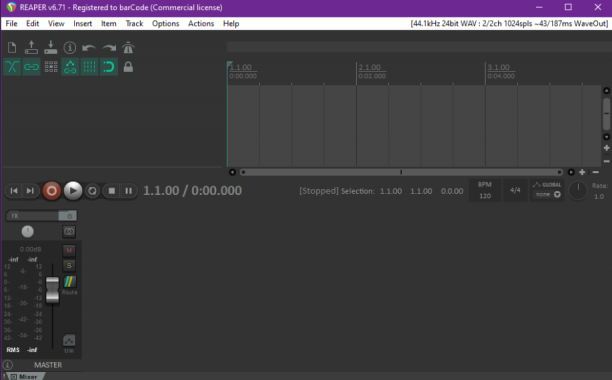Screen dimensions: 612x380
Task: Click horizontal scrollbar left arrow
Action: [x=232, y=172]
